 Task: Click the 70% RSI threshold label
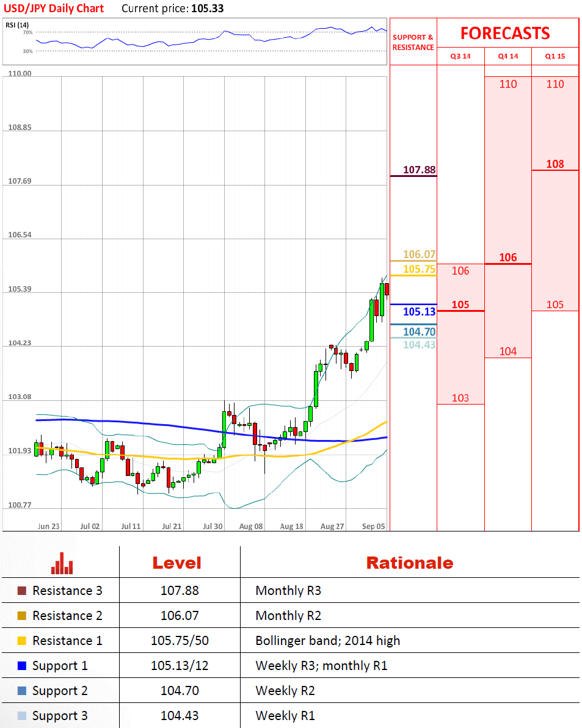(x=28, y=32)
